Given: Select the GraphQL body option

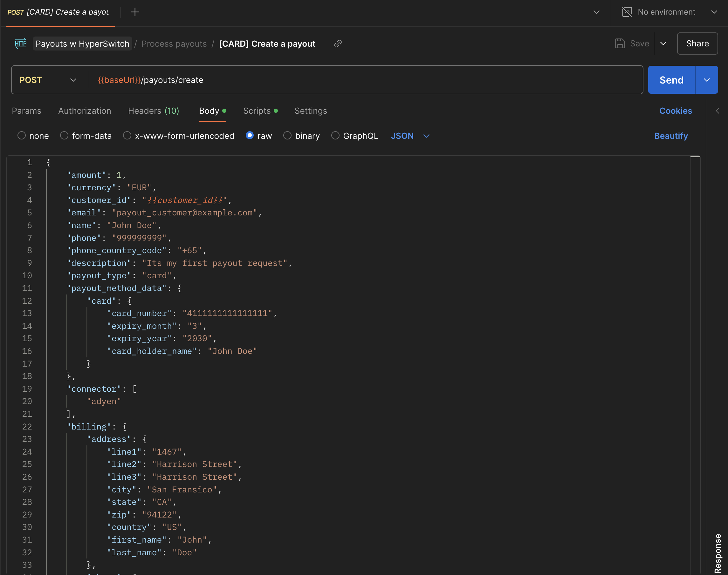Looking at the screenshot, I should point(335,136).
